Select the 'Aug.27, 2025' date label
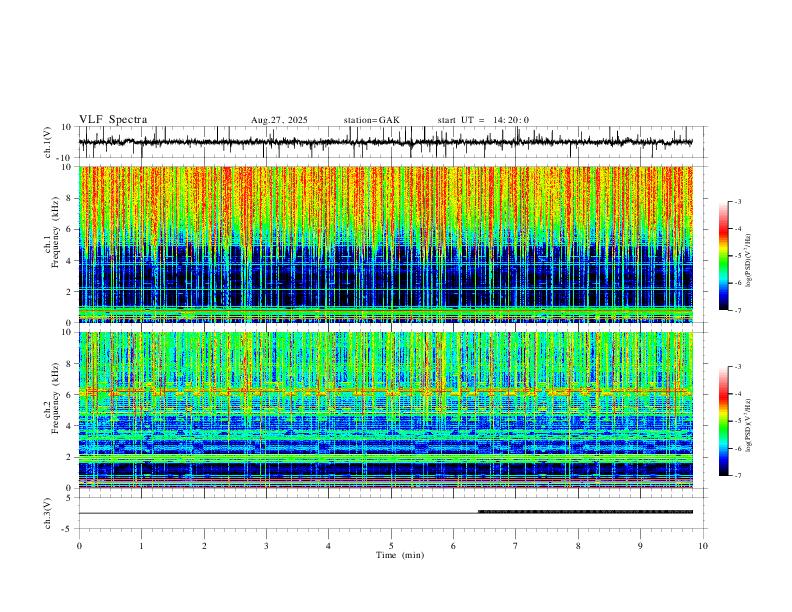 point(279,120)
